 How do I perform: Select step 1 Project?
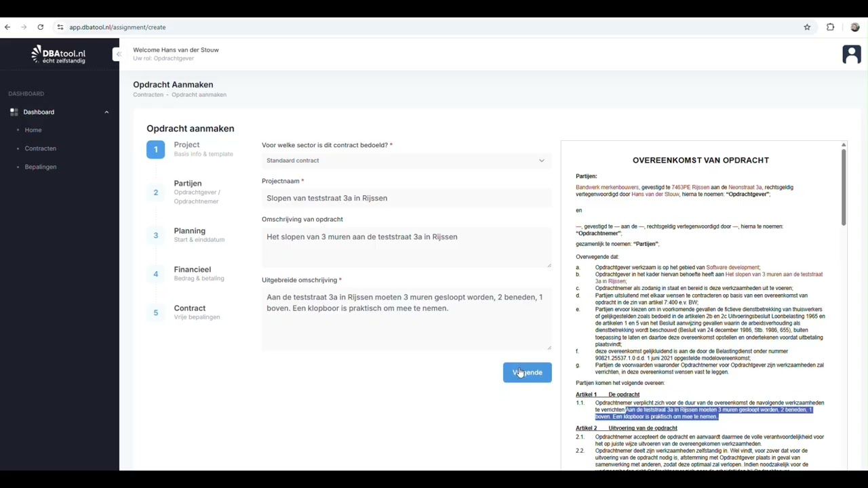coord(191,149)
